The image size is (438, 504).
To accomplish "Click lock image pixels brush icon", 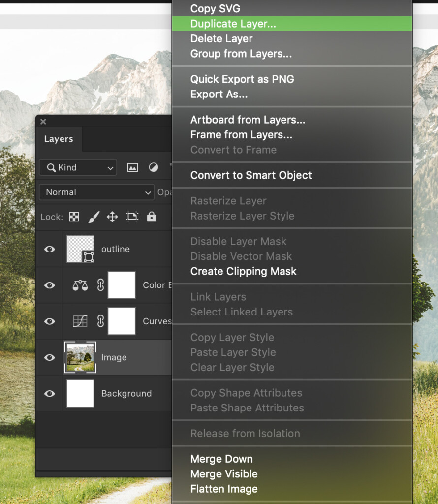I will click(x=94, y=217).
